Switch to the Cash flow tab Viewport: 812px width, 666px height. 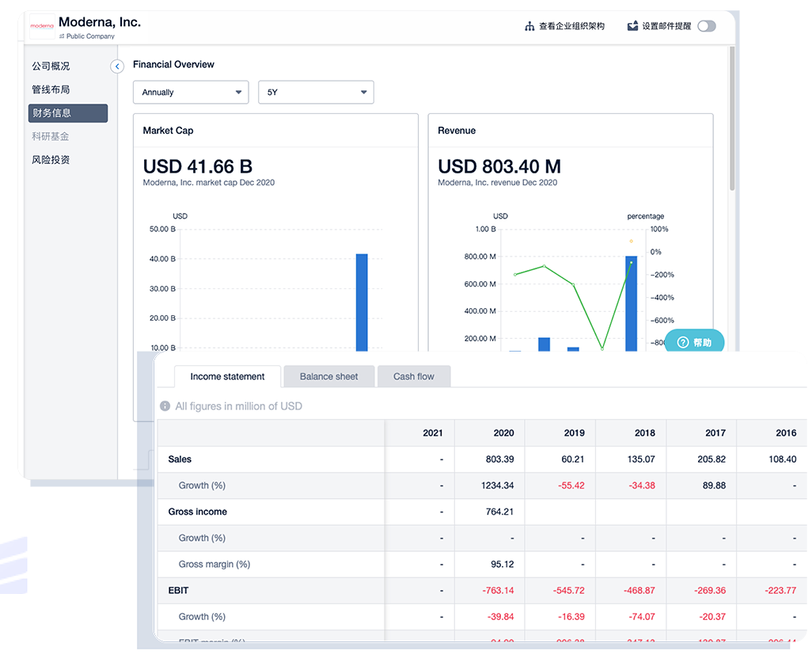[413, 377]
